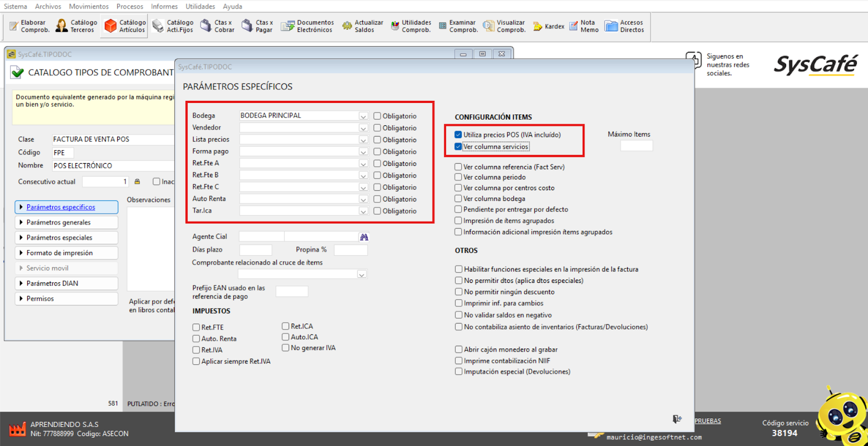
Task: Click the binoculars search icon beside Agente Cial
Action: [x=364, y=237]
